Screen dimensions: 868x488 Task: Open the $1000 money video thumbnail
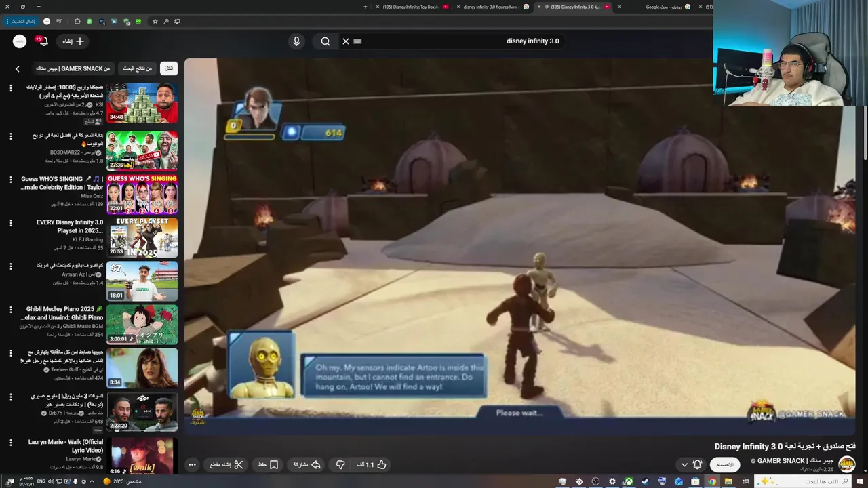pyautogui.click(x=142, y=103)
